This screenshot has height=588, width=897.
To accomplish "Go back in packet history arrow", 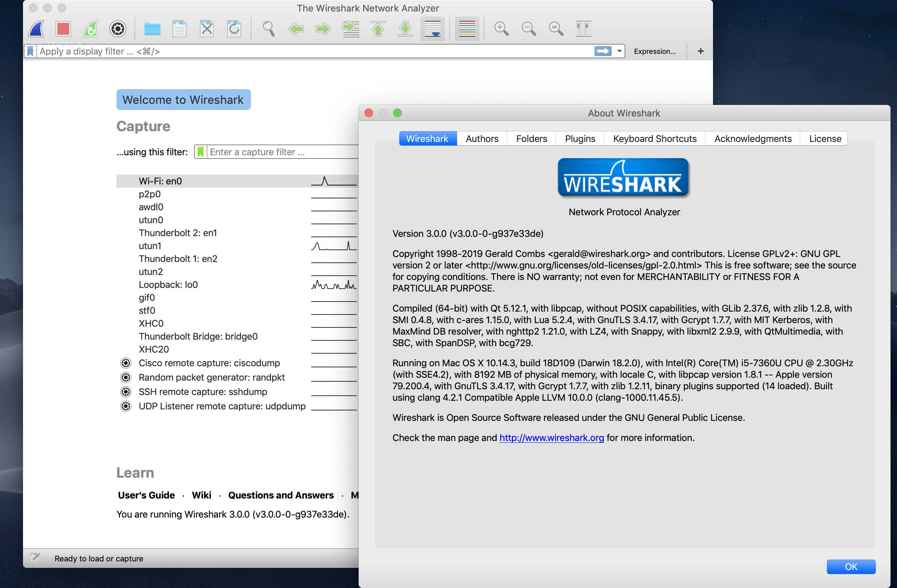I will (296, 29).
